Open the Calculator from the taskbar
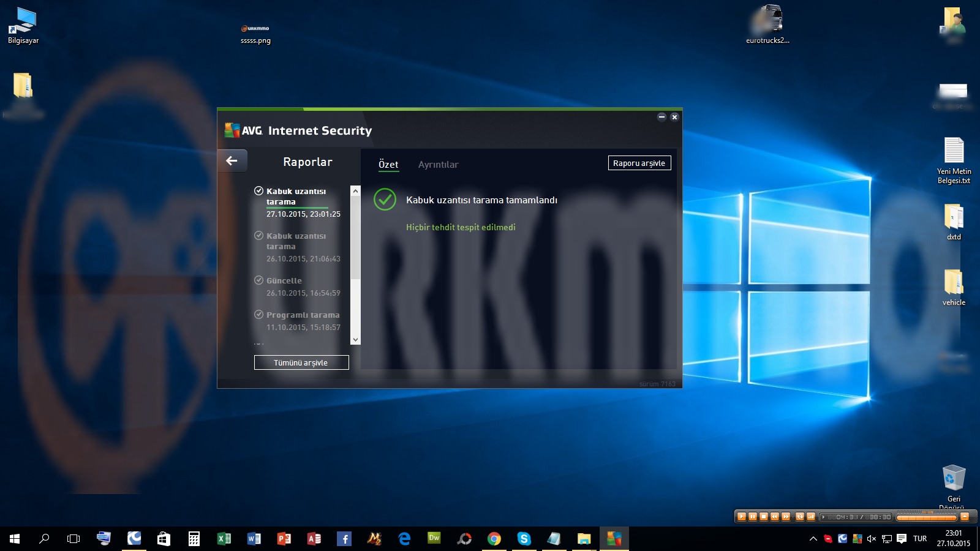The height and width of the screenshot is (551, 980). click(194, 539)
